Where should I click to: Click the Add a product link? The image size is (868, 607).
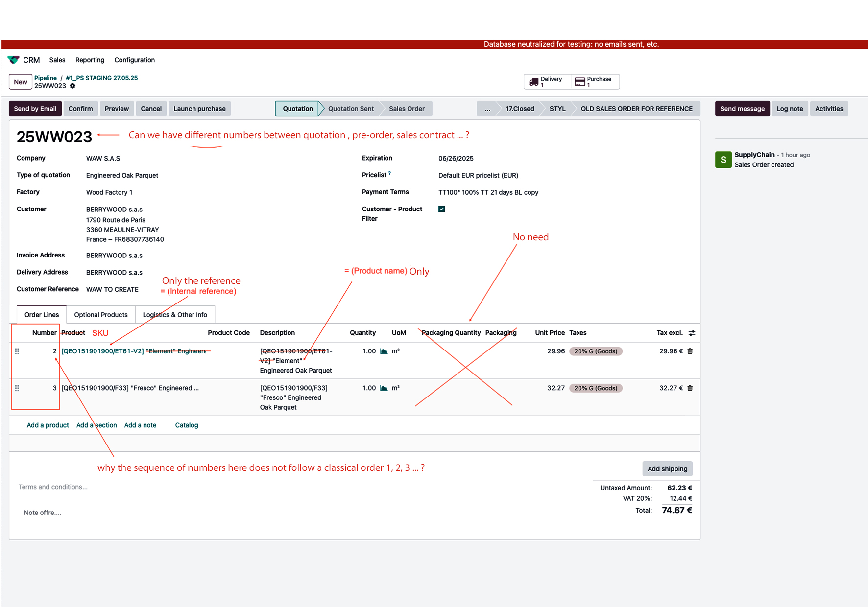click(48, 425)
